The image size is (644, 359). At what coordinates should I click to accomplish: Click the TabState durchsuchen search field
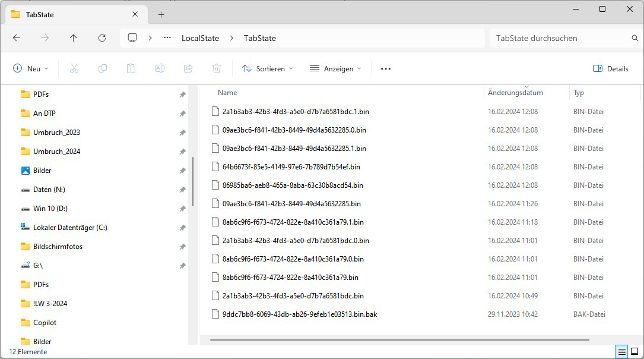tap(561, 37)
